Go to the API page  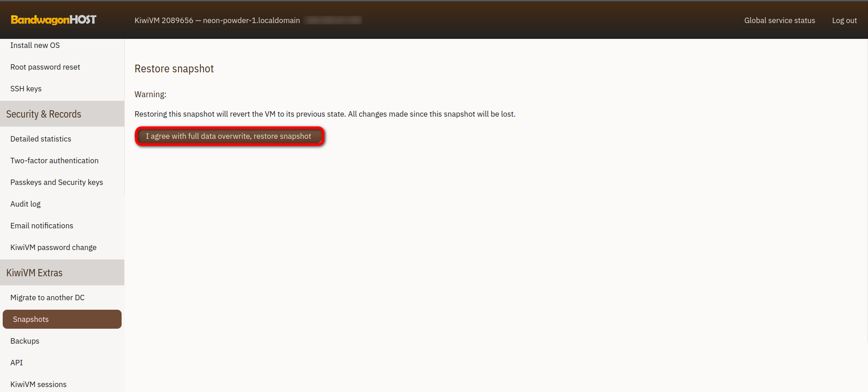(x=17, y=363)
